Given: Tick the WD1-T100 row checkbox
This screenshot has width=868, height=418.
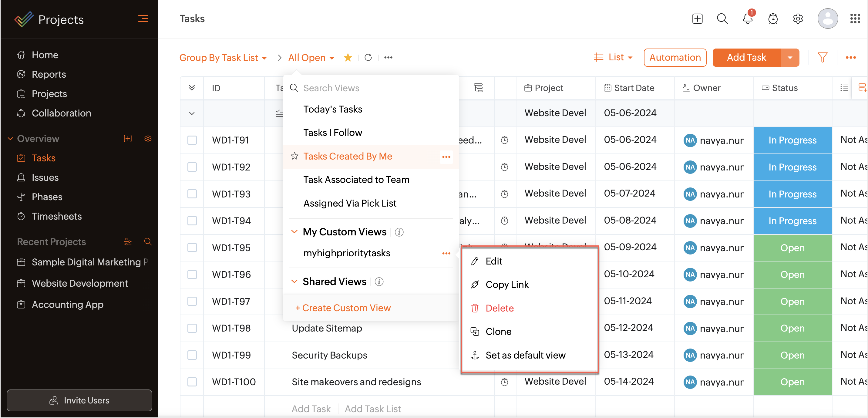Looking at the screenshot, I should pyautogui.click(x=192, y=382).
